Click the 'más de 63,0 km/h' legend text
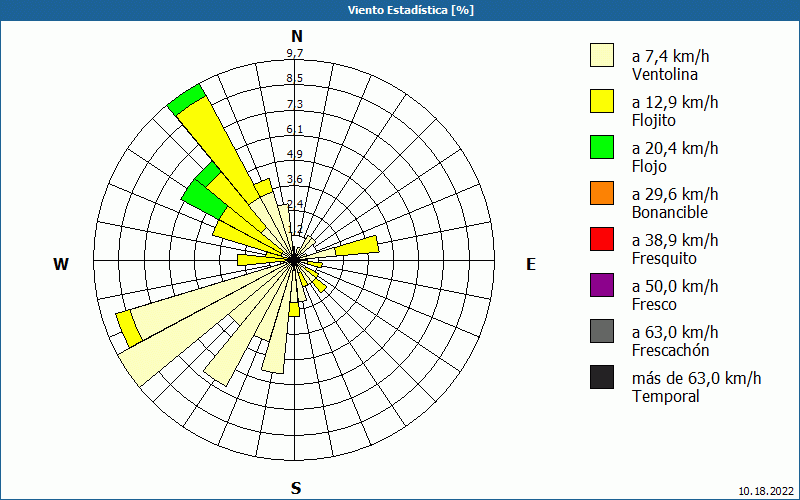The image size is (800, 500). pyautogui.click(x=696, y=378)
